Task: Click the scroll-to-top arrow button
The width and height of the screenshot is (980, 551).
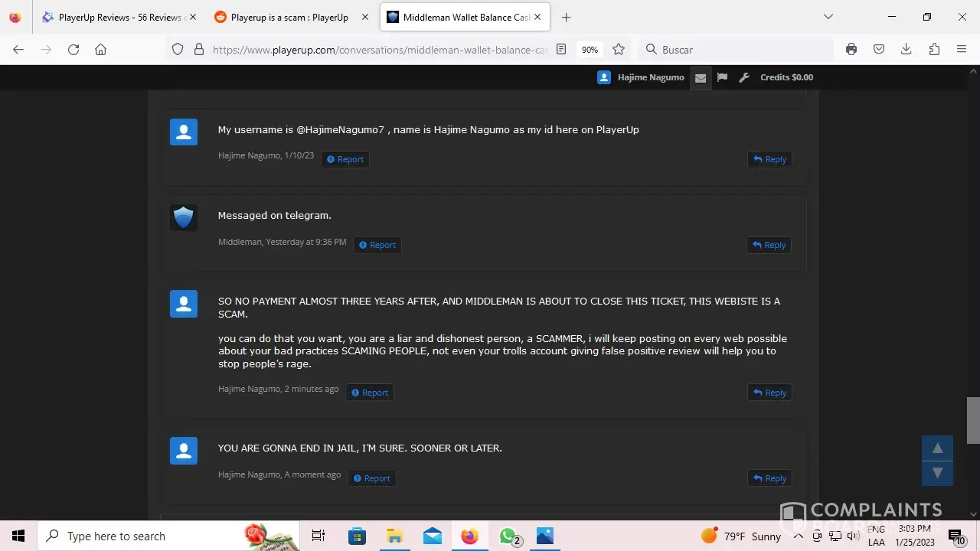Action: (937, 448)
